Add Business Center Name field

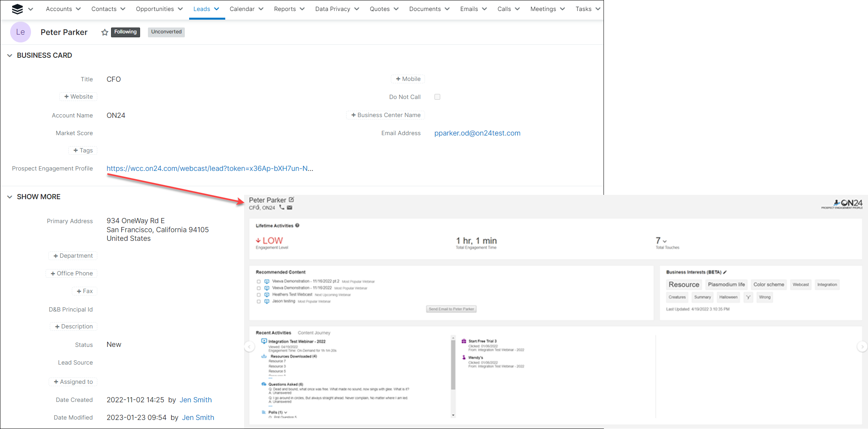[386, 115]
